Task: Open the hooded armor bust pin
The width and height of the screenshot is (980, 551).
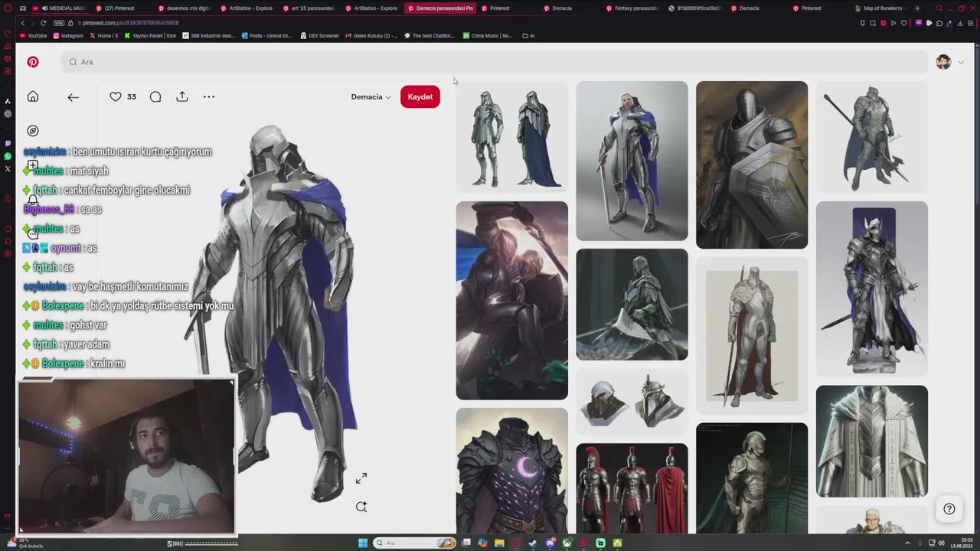Action: [x=632, y=305]
